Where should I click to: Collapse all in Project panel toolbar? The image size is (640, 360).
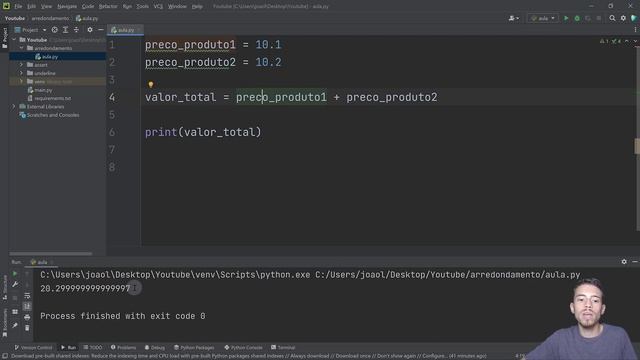click(x=76, y=30)
